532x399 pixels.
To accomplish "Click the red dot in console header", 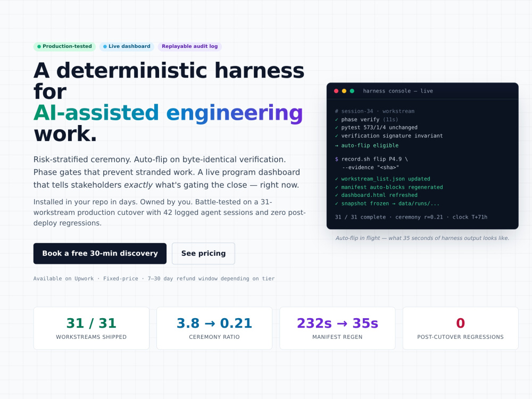I will 336,91.
